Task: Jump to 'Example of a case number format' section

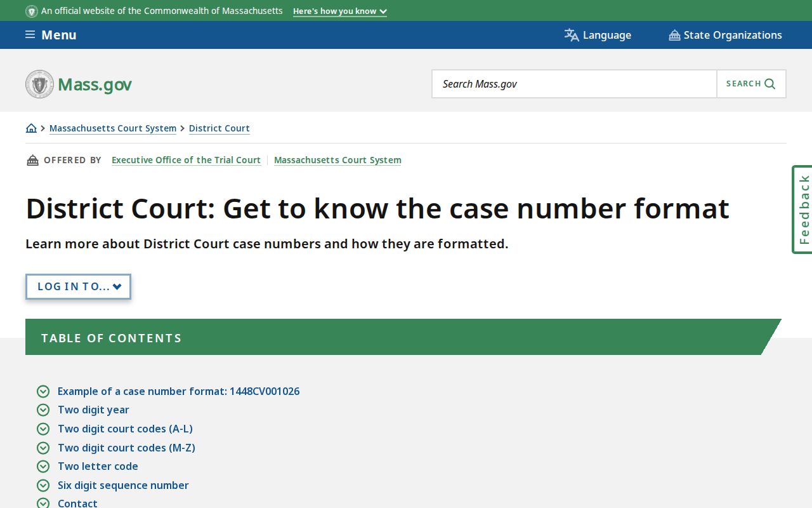Action: click(x=179, y=391)
